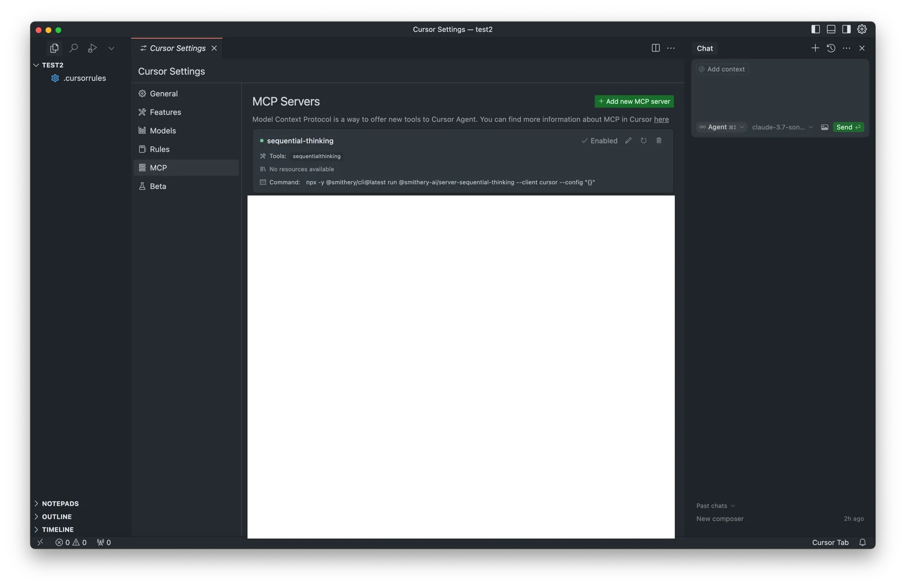Viewport: 906px width, 588px height.
Task: Select MCP settings section
Action: tap(186, 168)
